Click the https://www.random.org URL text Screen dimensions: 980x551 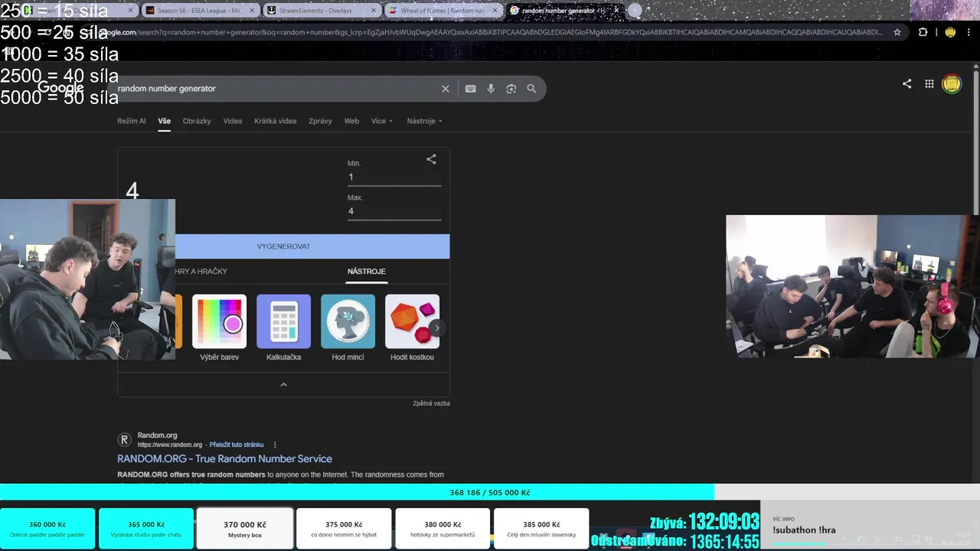[x=170, y=445]
